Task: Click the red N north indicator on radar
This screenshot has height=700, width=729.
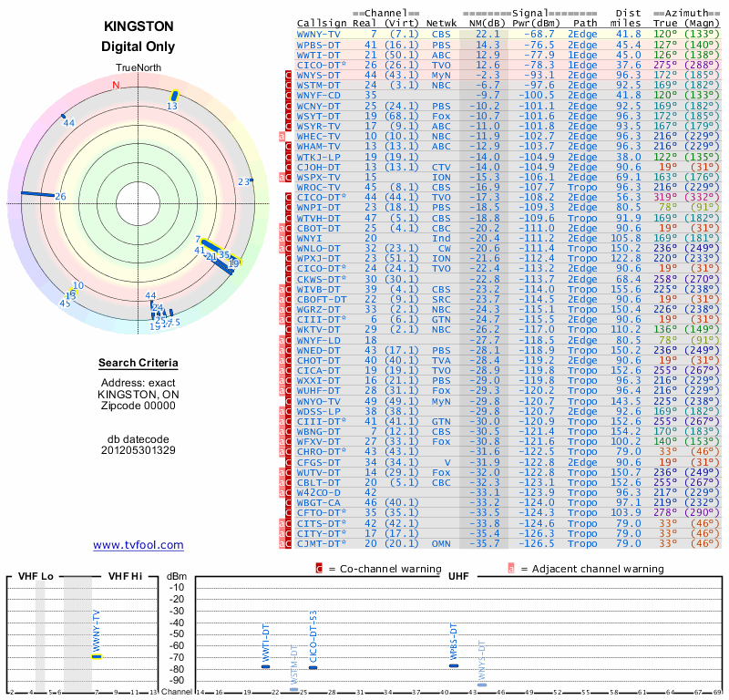Action: tap(116, 86)
